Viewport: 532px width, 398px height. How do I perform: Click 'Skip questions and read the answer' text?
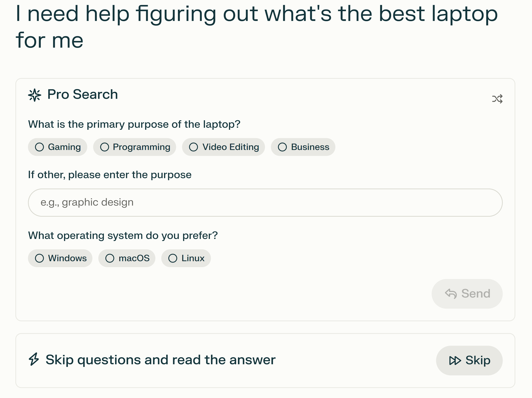click(160, 360)
